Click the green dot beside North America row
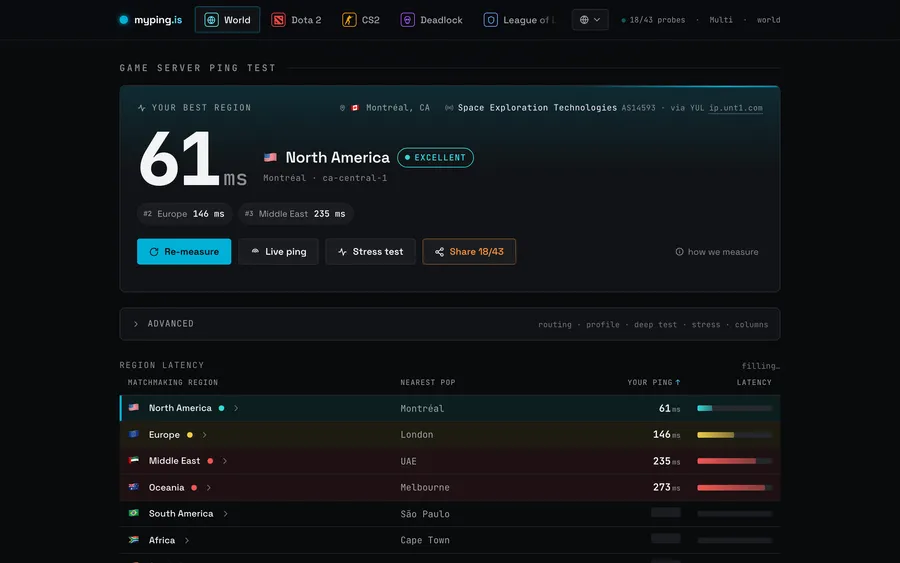The width and height of the screenshot is (900, 563). 222,408
